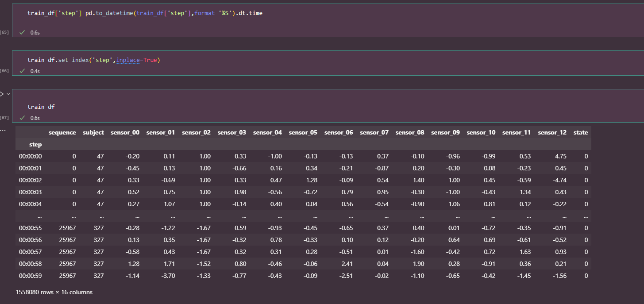
Task: Click the 1.90 value under sensor_08
Action: tap(418, 264)
